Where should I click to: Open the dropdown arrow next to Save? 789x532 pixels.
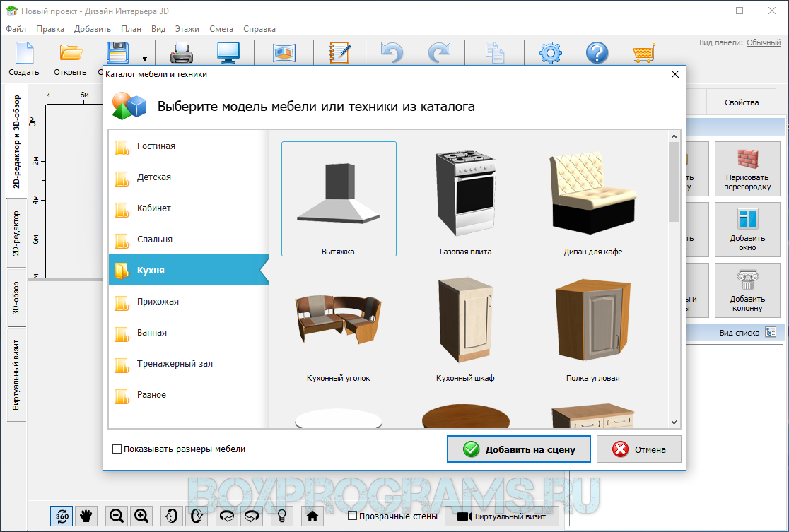point(145,60)
